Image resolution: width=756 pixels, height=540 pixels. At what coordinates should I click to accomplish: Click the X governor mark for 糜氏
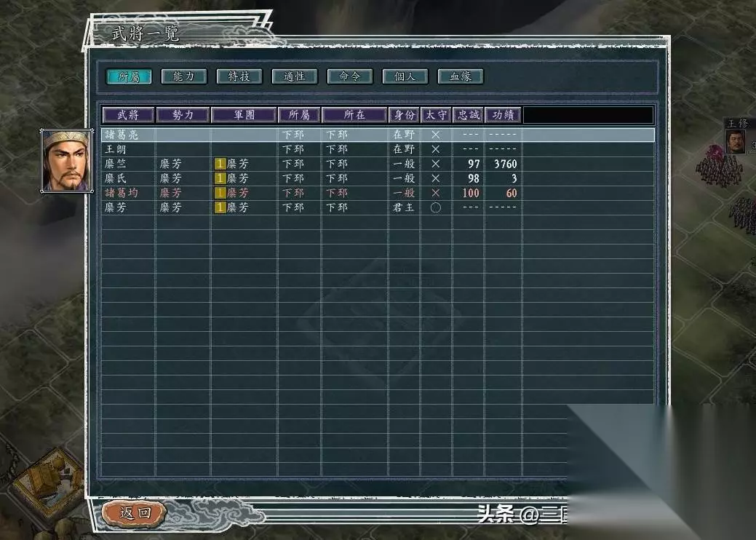(x=436, y=178)
